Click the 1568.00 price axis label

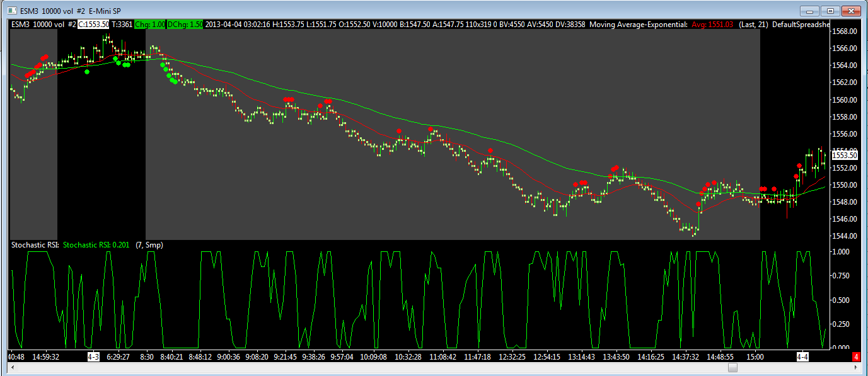tap(844, 31)
